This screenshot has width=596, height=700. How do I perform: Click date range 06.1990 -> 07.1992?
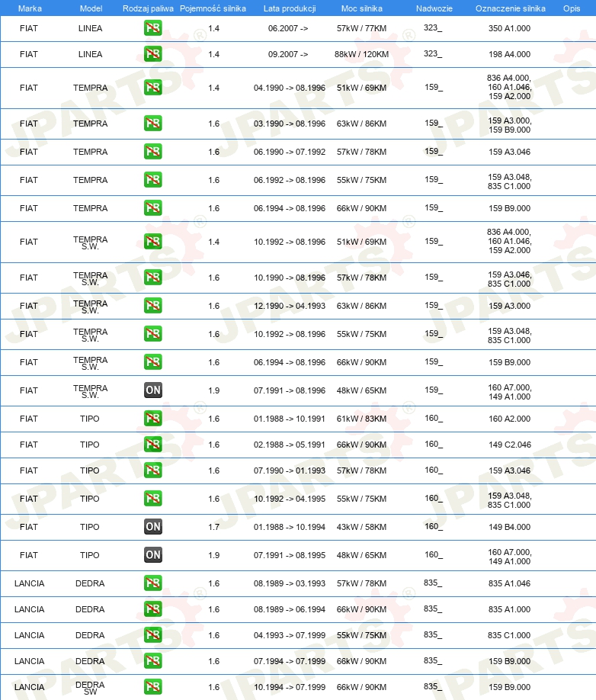tap(290, 152)
